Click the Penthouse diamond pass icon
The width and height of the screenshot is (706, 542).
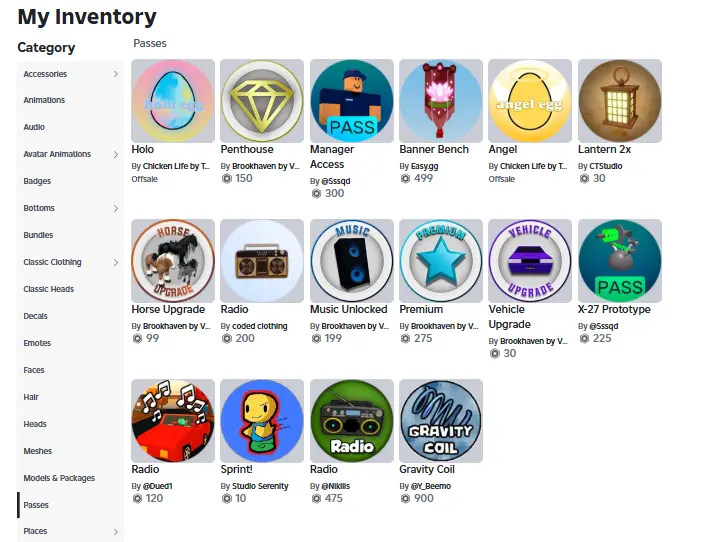tap(262, 101)
